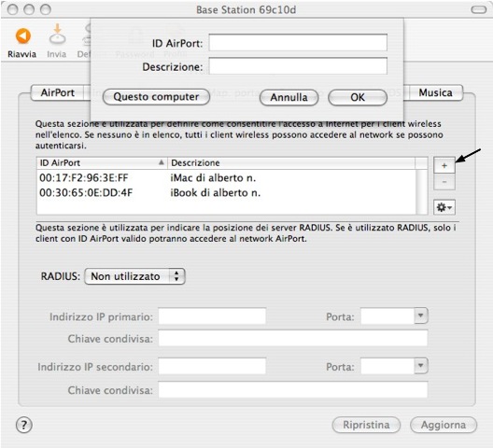
Task: Click the Ripristina button
Action: (x=366, y=425)
